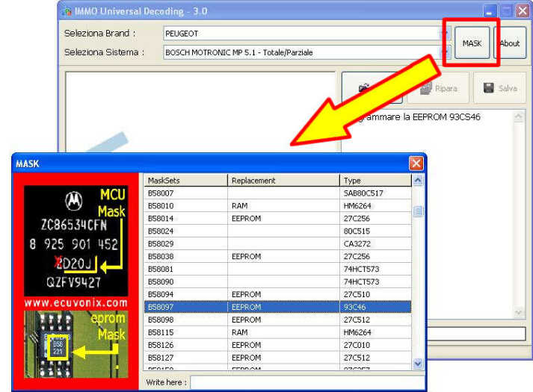Click the Type column header
The image size is (533, 392).
(375, 180)
